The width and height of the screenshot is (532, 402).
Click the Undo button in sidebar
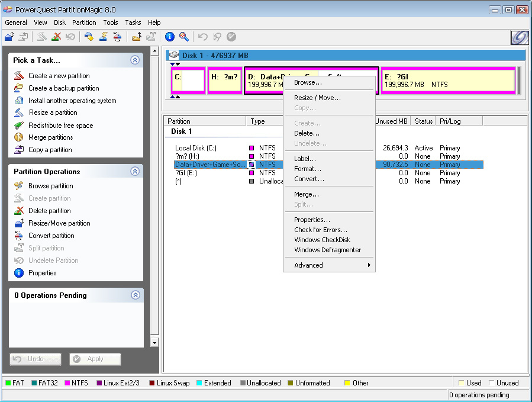pos(36,359)
